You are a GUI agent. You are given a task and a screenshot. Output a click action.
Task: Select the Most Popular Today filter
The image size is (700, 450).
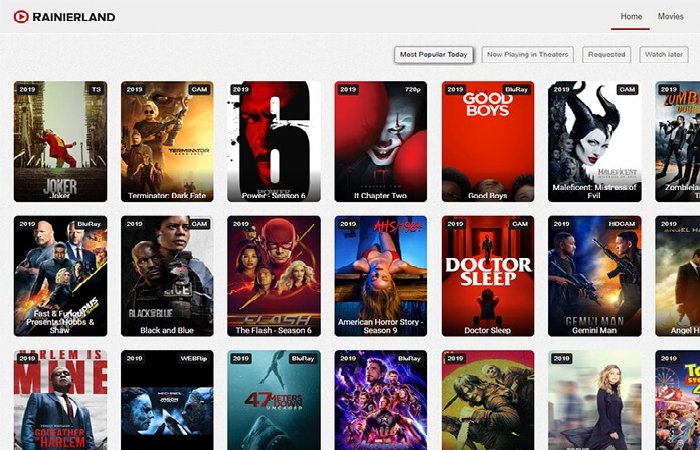pos(433,54)
